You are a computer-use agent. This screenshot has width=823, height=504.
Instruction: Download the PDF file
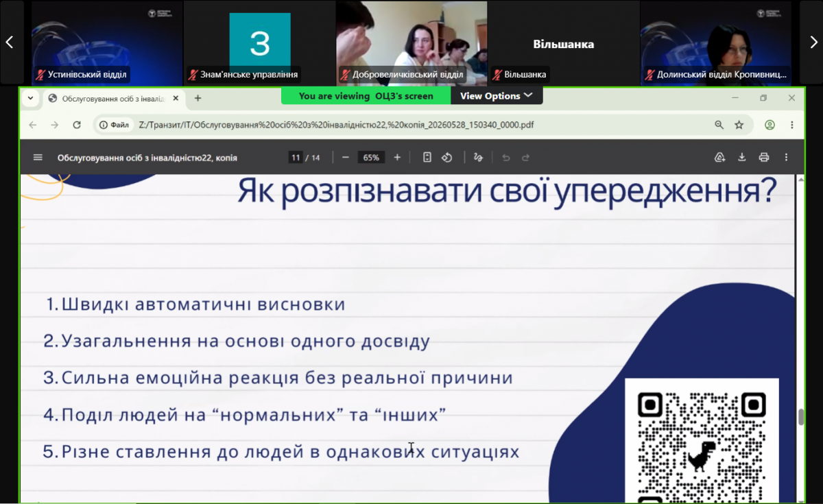point(742,158)
